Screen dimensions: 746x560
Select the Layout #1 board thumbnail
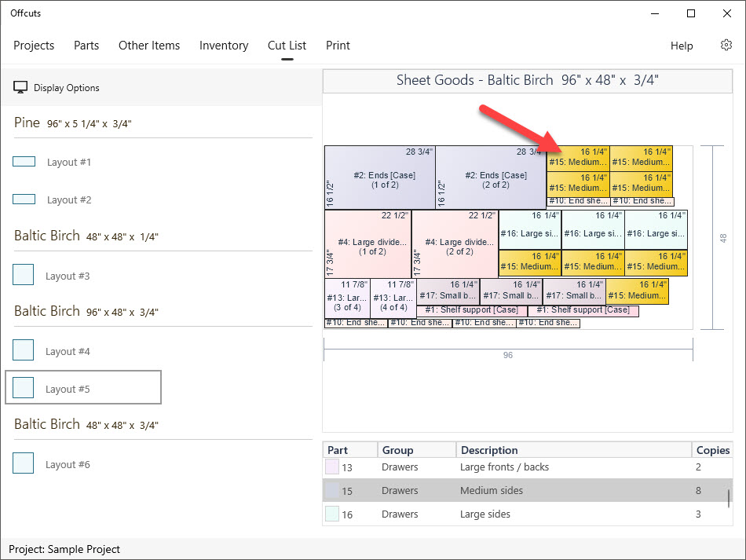point(24,162)
